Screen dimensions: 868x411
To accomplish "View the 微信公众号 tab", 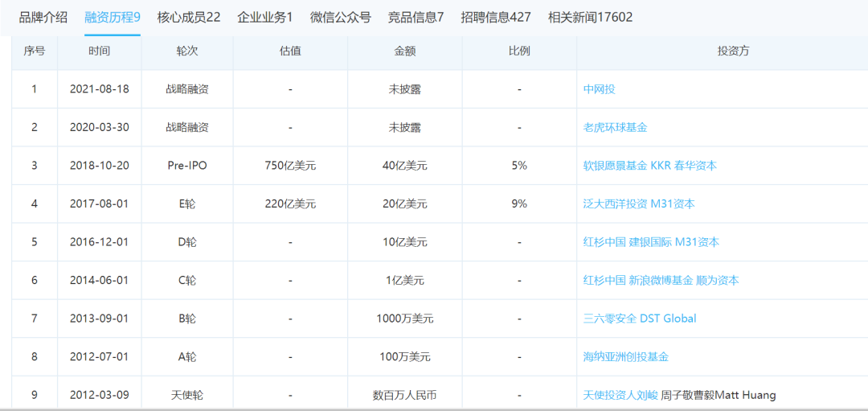I will click(341, 17).
